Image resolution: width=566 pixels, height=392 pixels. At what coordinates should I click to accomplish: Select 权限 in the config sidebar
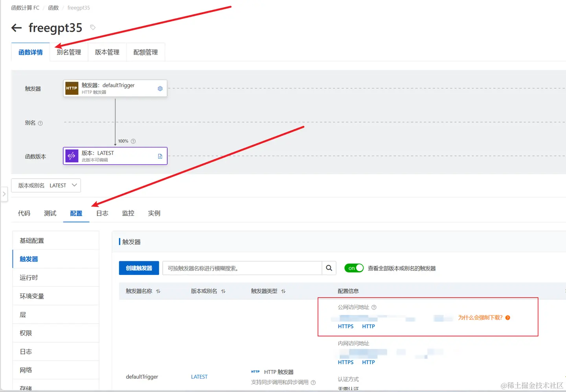point(56,333)
